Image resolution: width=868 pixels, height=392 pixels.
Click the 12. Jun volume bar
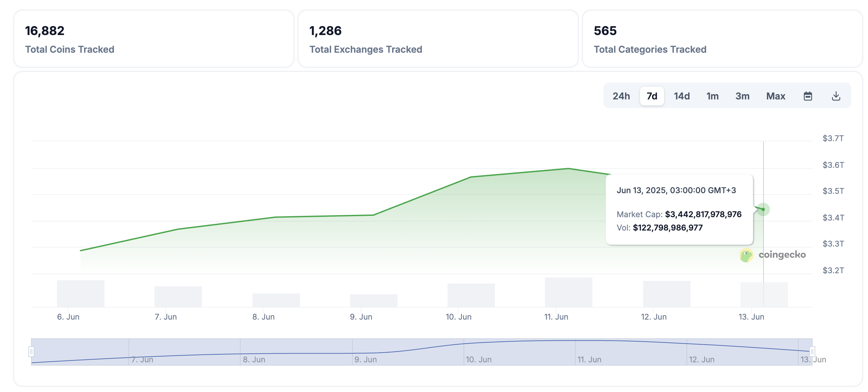coord(666,294)
